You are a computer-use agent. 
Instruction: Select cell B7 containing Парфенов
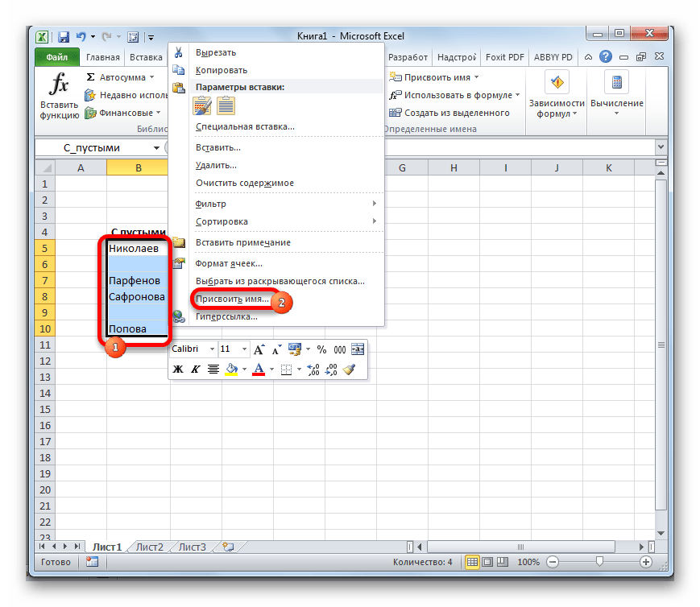tap(137, 280)
